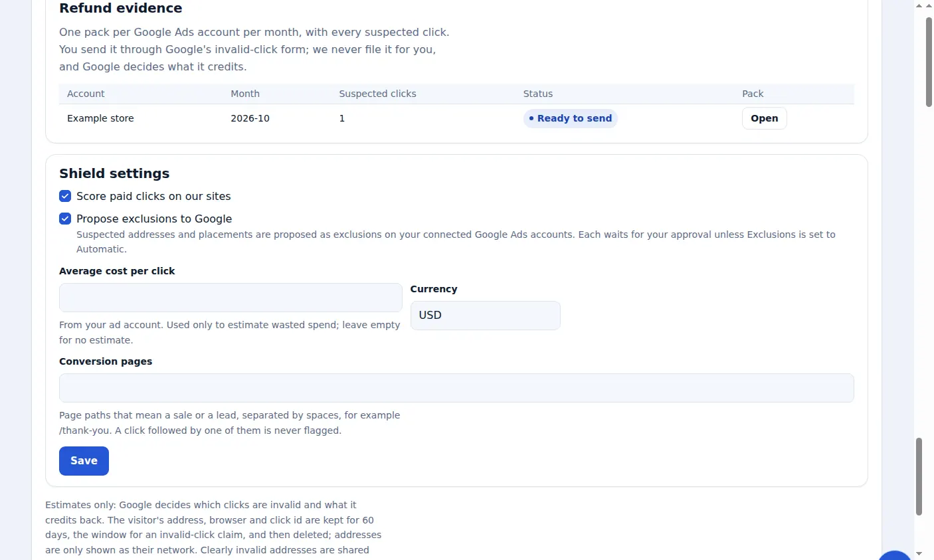Viewport: 934px width, 560px height.
Task: Click the 'Suspected clicks' column header
Action: click(377, 94)
